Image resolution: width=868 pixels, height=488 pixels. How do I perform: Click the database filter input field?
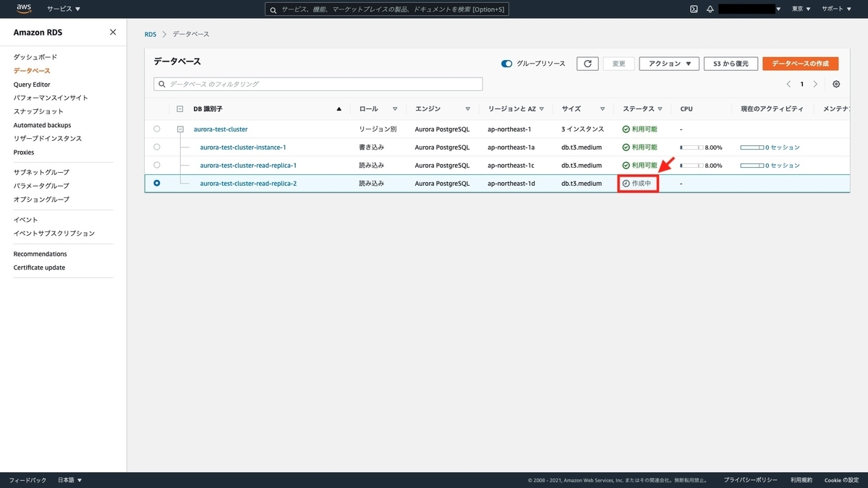[318, 84]
